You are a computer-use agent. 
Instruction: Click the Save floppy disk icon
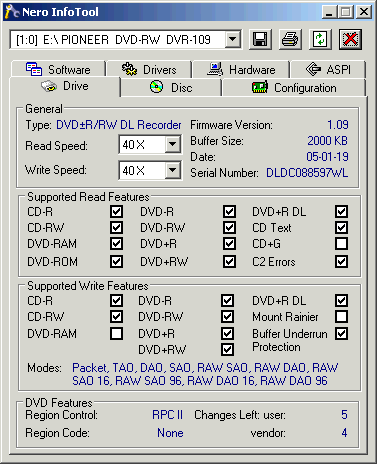tap(260, 39)
